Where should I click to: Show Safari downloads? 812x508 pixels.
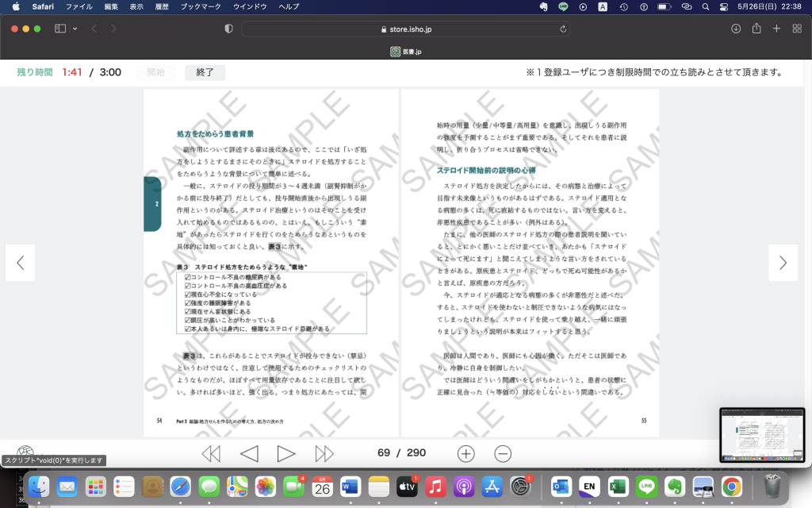tap(736, 29)
